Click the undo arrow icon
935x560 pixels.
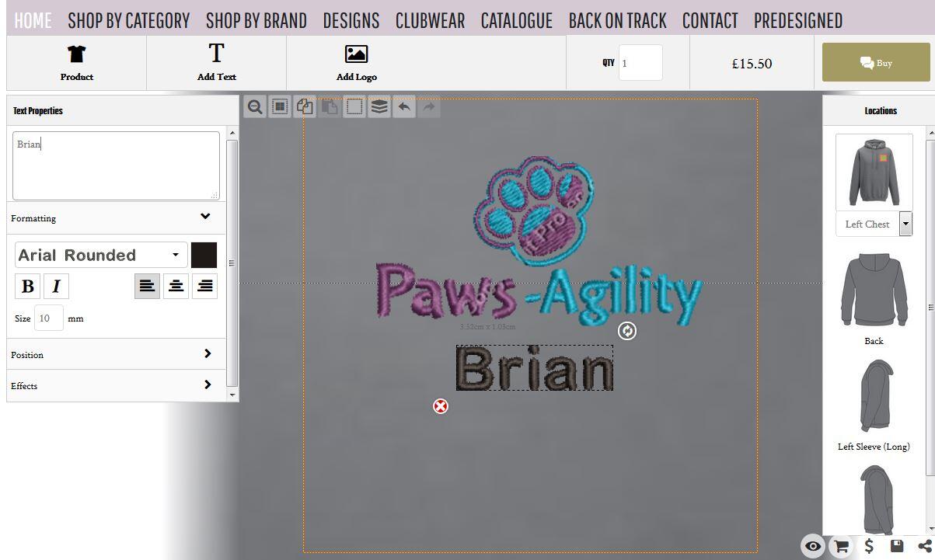[x=404, y=107]
